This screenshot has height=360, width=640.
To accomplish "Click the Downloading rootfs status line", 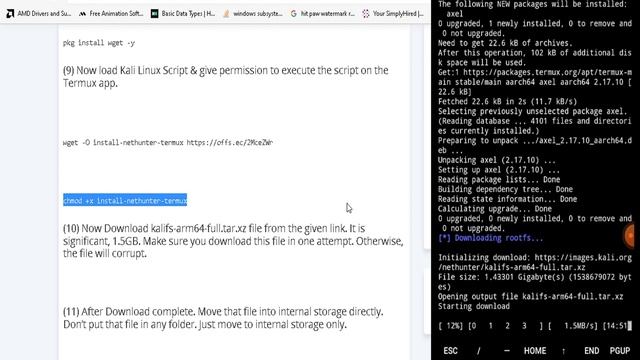I will 491,238.
